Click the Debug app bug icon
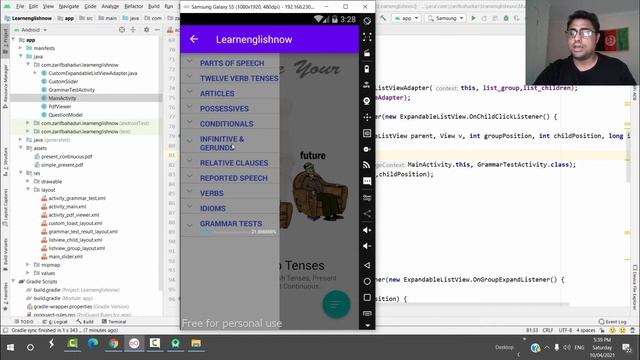 (x=506, y=18)
